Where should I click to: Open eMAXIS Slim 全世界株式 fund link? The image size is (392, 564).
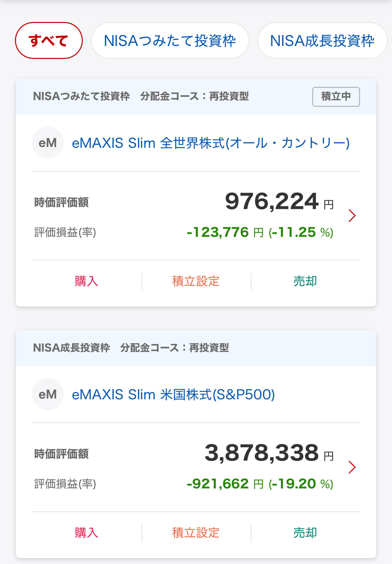tap(210, 143)
